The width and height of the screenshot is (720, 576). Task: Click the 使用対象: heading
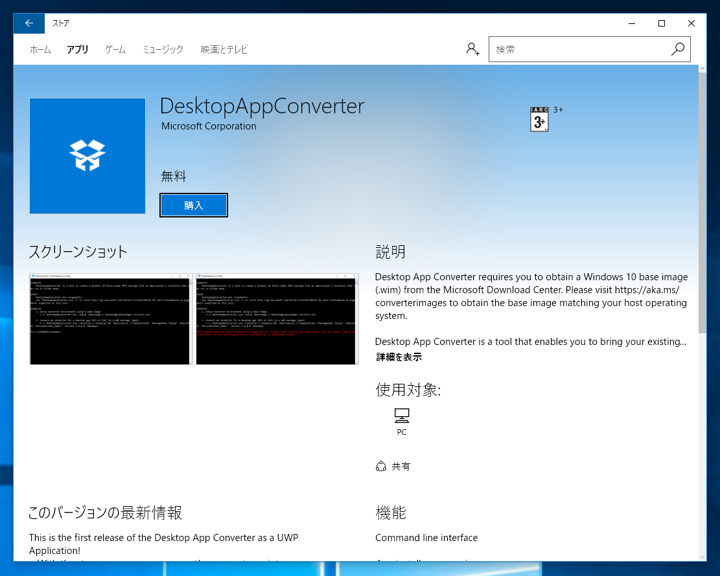(x=408, y=390)
